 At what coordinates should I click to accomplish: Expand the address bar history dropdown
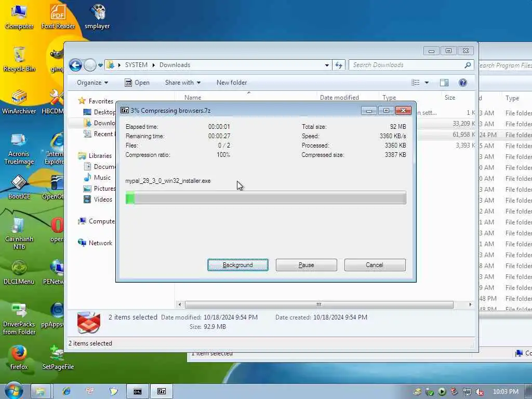(327, 65)
